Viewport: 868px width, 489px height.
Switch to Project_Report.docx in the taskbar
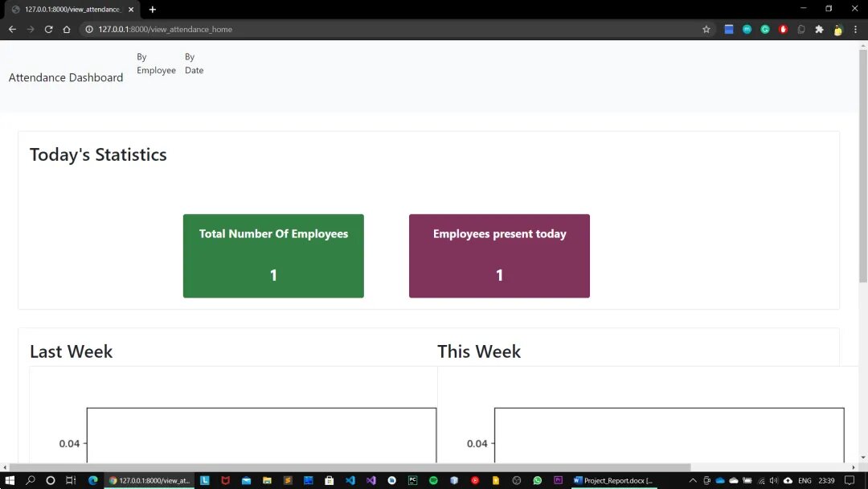pyautogui.click(x=612, y=480)
